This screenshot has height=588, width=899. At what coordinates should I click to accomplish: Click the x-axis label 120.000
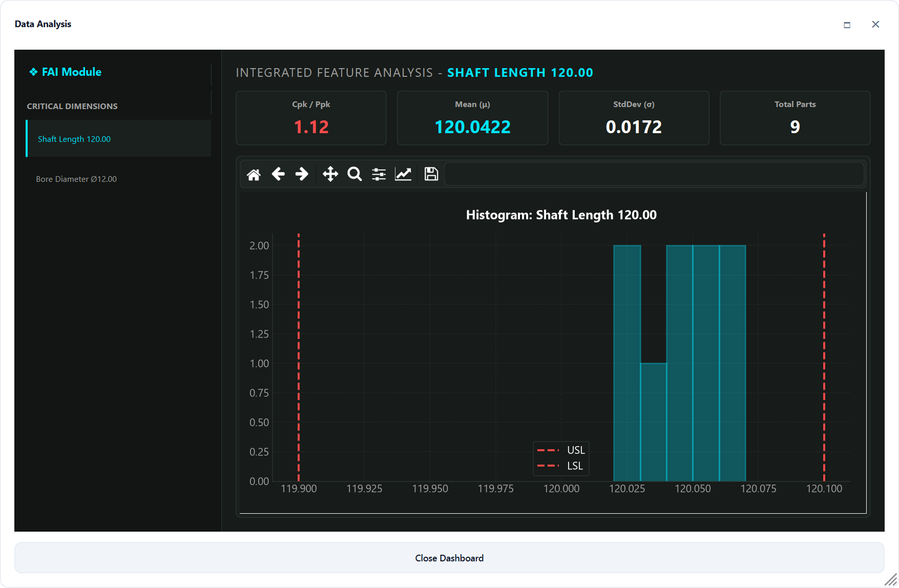click(x=561, y=489)
